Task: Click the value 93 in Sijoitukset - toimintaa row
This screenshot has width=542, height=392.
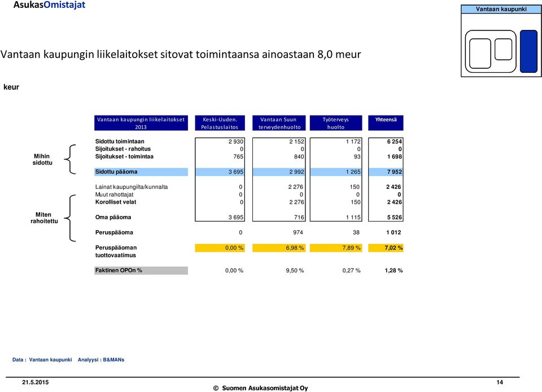Action: click(357, 156)
